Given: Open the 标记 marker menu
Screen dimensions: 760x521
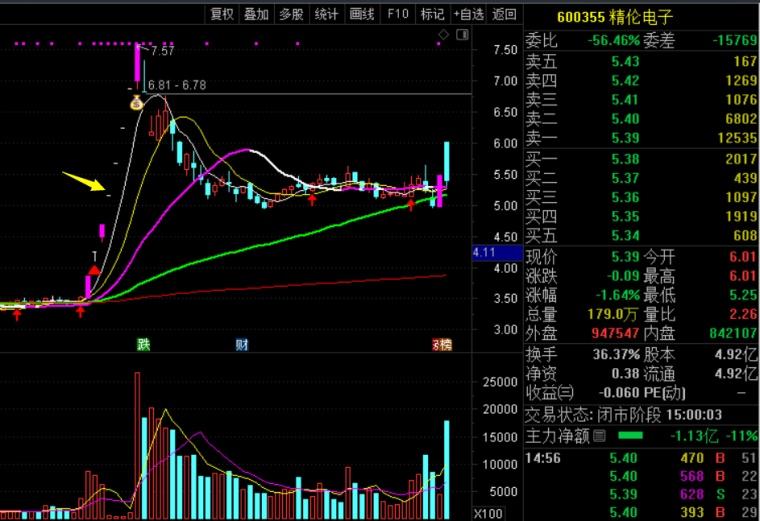Looking at the screenshot, I should click(432, 13).
